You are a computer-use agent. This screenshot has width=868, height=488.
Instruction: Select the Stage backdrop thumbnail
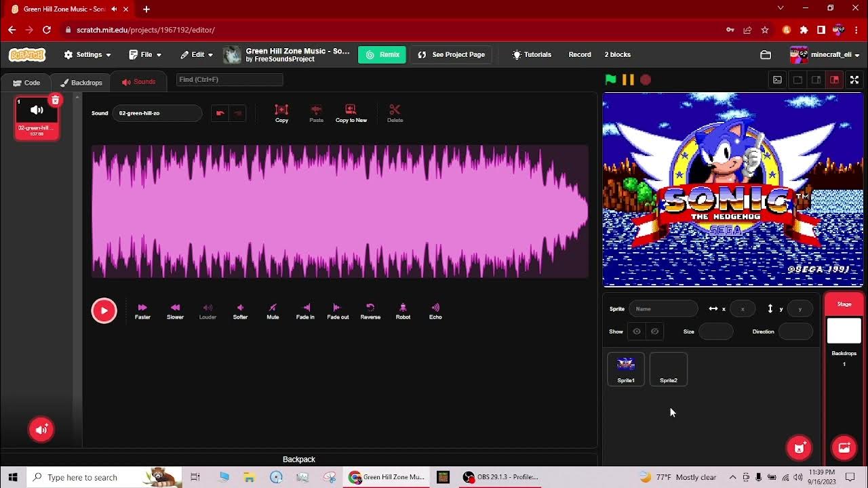tap(844, 331)
